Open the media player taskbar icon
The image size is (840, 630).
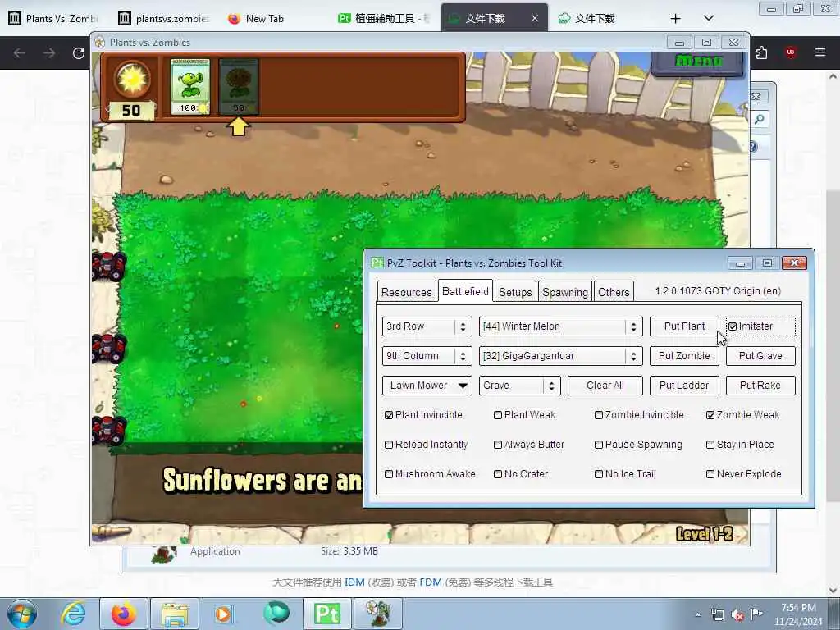coord(223,614)
